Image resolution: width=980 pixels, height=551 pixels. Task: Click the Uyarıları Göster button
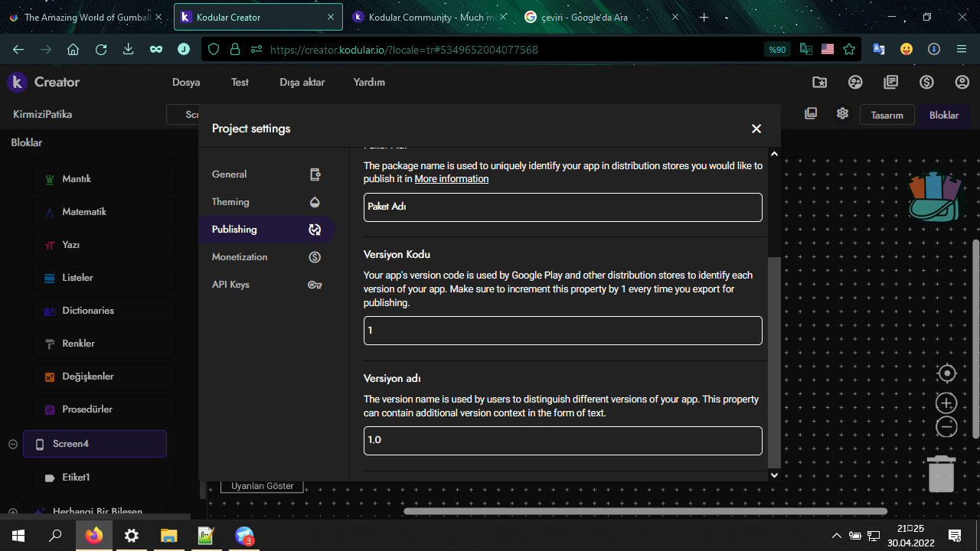[263, 486]
